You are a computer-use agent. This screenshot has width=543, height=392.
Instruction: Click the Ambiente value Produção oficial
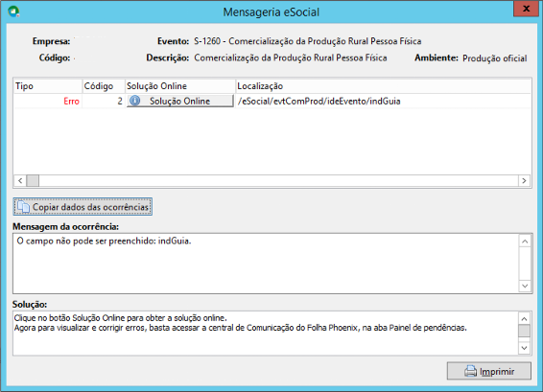495,58
